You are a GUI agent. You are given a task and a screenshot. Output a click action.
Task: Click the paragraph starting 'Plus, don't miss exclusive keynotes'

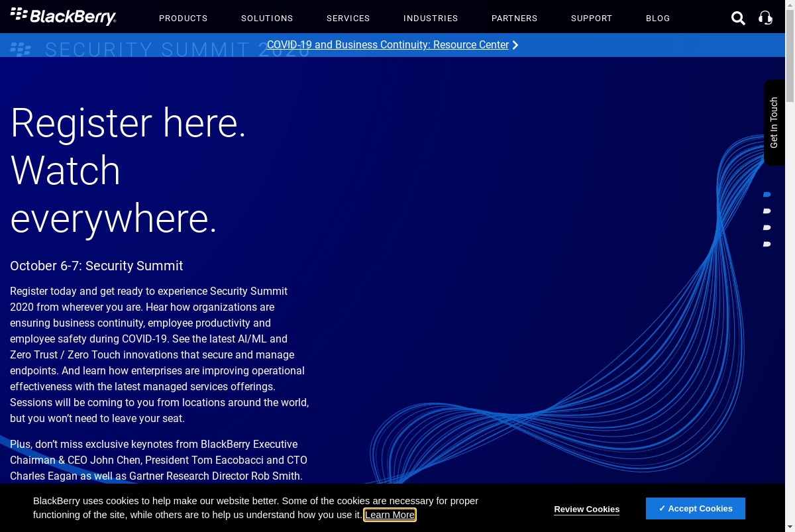(159, 460)
